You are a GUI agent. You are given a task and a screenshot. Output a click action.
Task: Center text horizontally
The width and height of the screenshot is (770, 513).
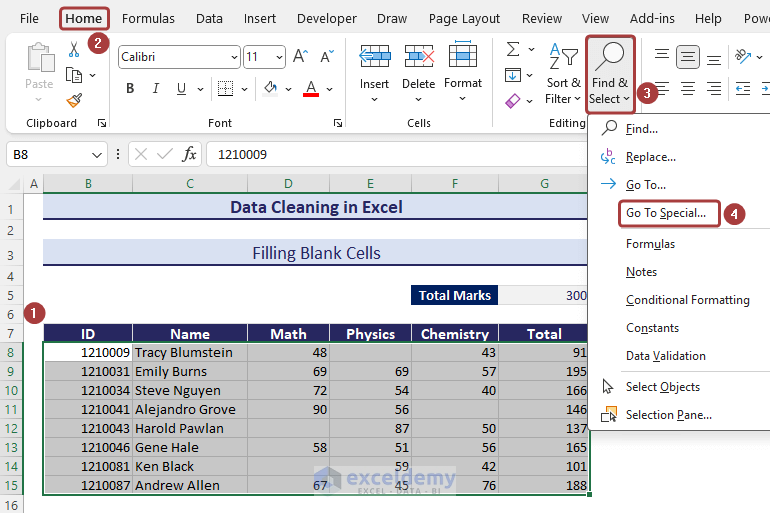pos(688,88)
